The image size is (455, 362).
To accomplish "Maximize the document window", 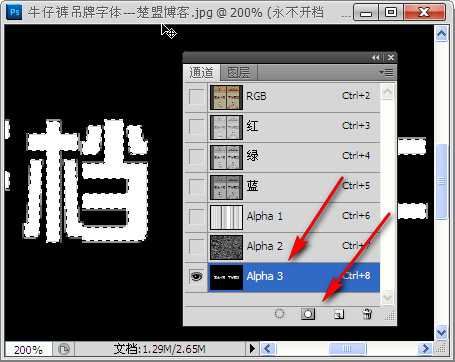I will (391, 13).
